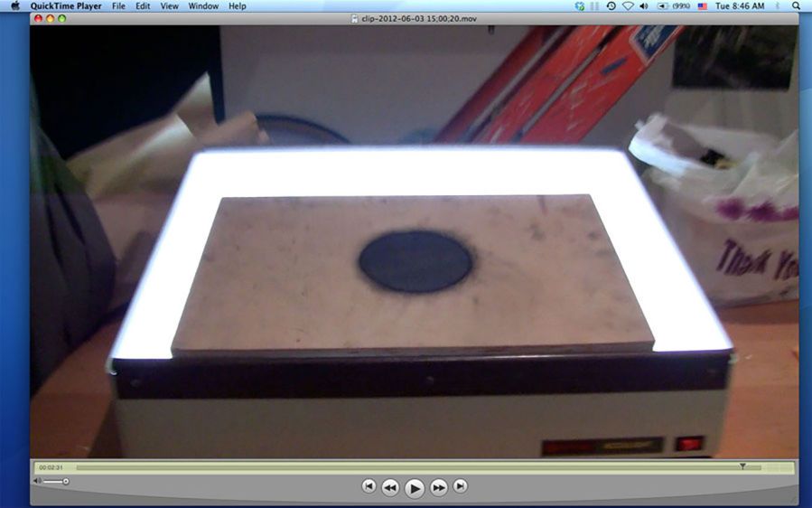Open the Apple menu
Viewport: 812px width, 508px height.
14,6
